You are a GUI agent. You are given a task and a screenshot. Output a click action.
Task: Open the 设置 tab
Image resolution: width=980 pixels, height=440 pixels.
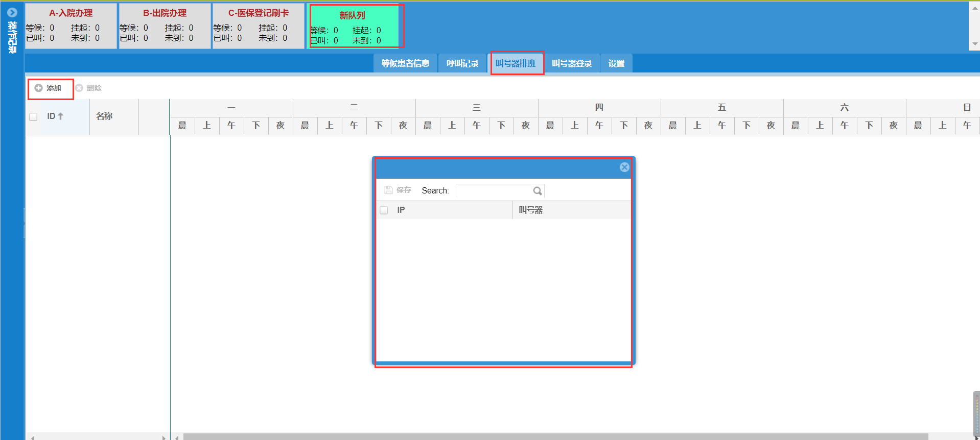(616, 63)
